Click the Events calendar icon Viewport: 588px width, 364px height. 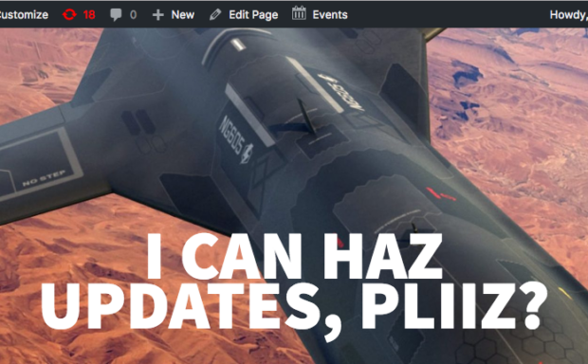[x=299, y=13]
